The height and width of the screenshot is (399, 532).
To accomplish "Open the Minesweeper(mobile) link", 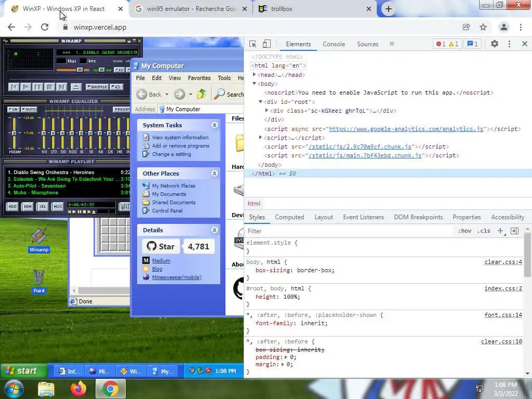I will click(x=177, y=277).
